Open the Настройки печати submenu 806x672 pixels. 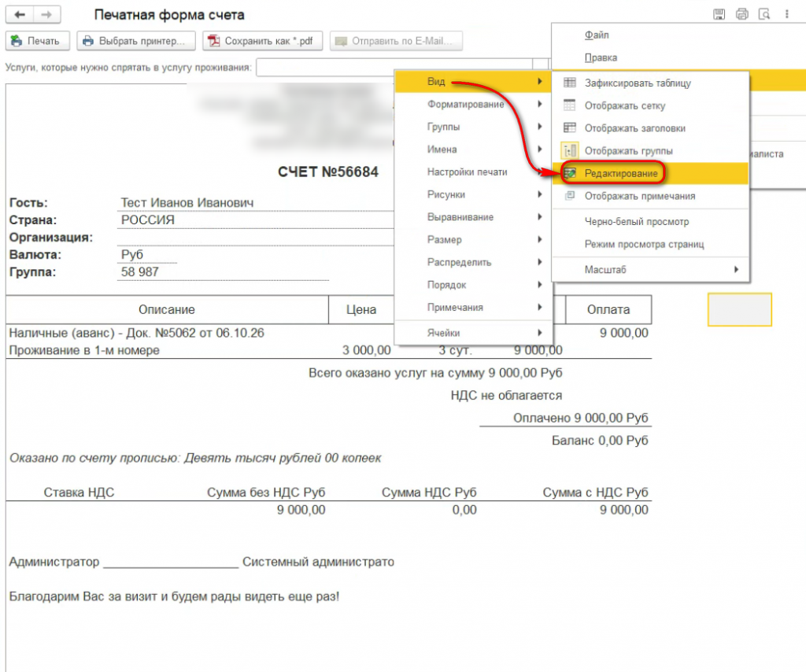(x=473, y=172)
